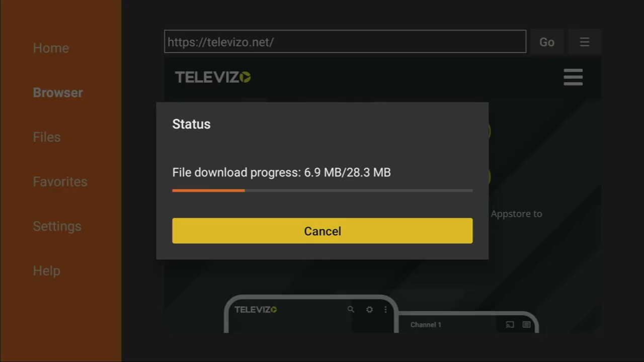Screen dimensions: 644x362
Task: Select Browser in the sidebar
Action: point(58,93)
